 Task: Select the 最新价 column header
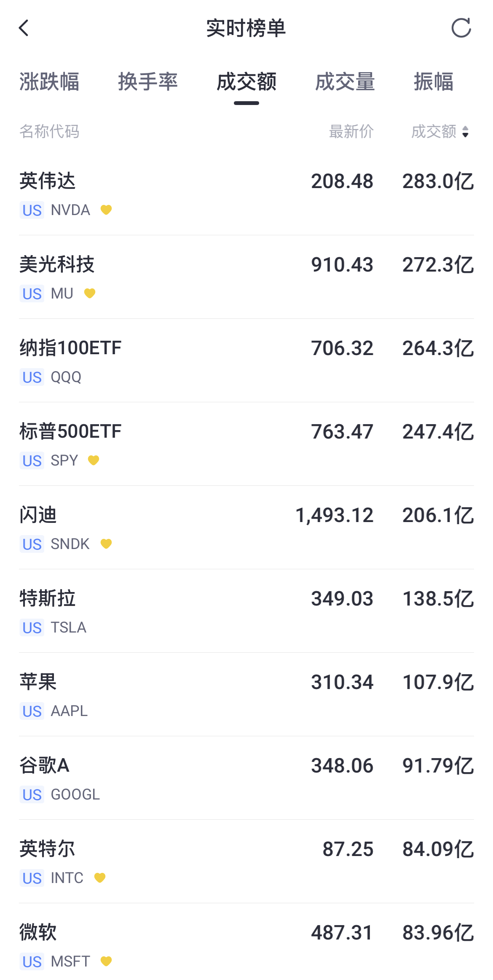(351, 132)
